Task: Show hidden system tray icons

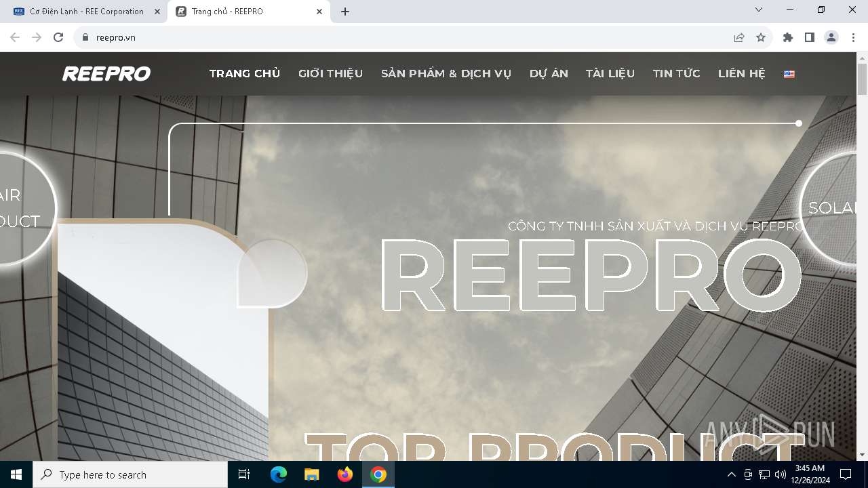Action: [731, 474]
